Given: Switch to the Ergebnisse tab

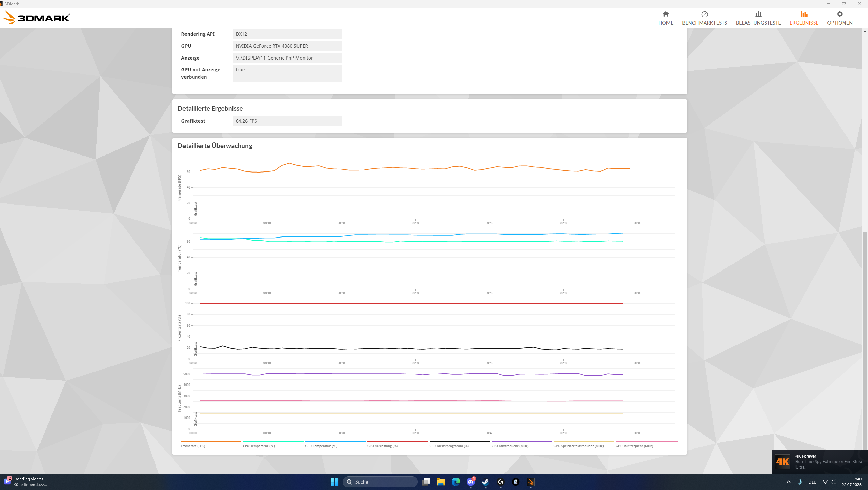Looking at the screenshot, I should pos(804,23).
